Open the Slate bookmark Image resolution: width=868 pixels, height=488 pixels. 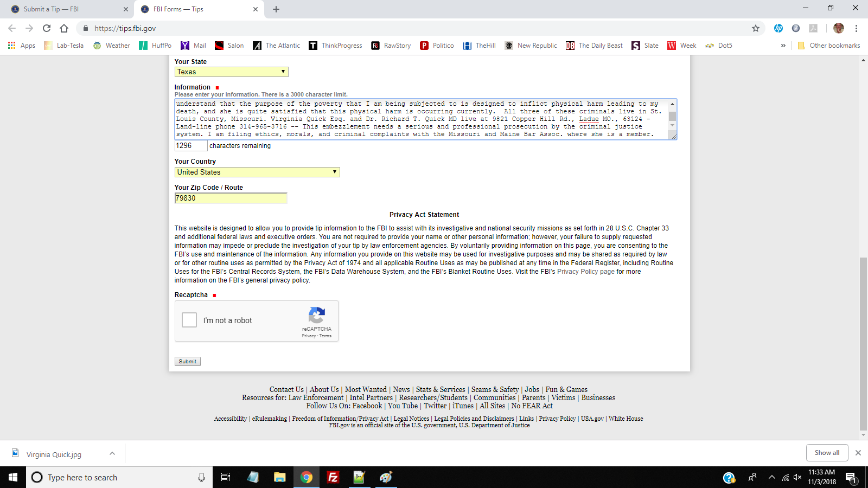point(645,46)
